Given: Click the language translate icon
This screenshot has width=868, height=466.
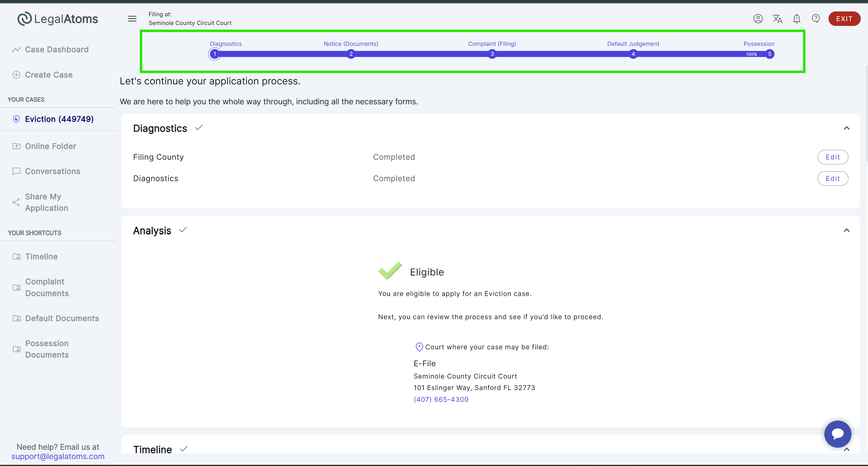Looking at the screenshot, I should click(777, 19).
